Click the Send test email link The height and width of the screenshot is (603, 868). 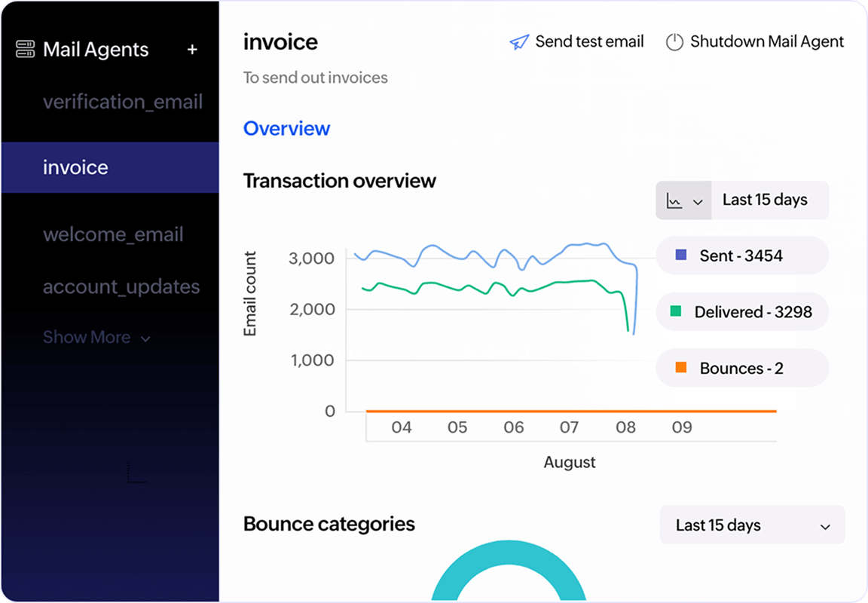(x=589, y=42)
